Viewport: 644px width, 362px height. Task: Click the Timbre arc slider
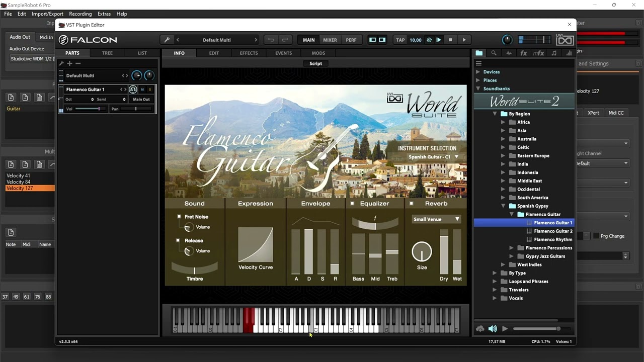pyautogui.click(x=195, y=267)
